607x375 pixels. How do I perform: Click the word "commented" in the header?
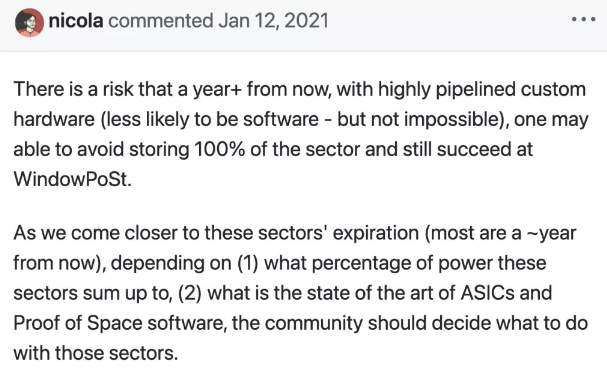click(x=161, y=21)
